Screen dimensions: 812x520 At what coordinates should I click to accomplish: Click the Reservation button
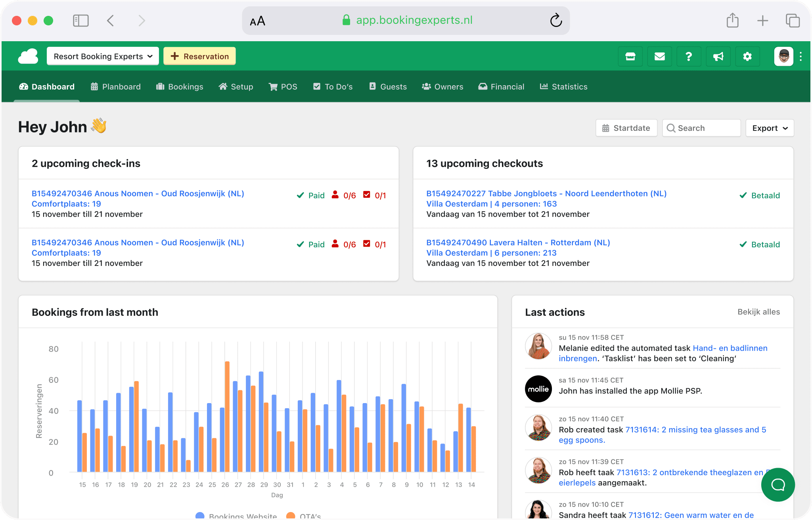[199, 56]
